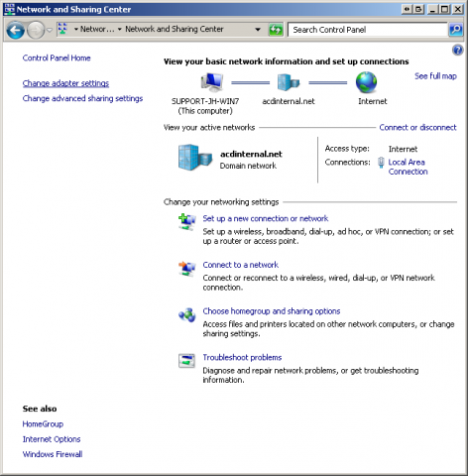Maximize the Network and Sharing Center window

pos(445,9)
